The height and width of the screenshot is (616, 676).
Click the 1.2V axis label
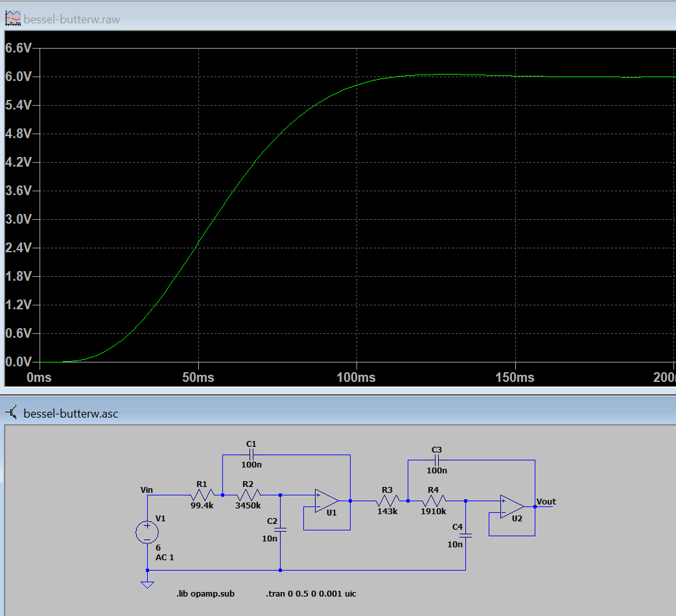[x=18, y=305]
